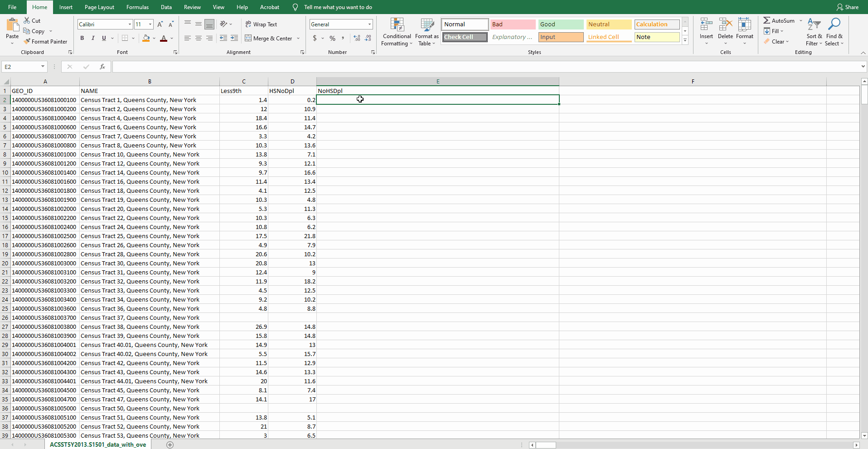This screenshot has height=449, width=868.
Task: Toggle bold formatting
Action: tap(82, 38)
